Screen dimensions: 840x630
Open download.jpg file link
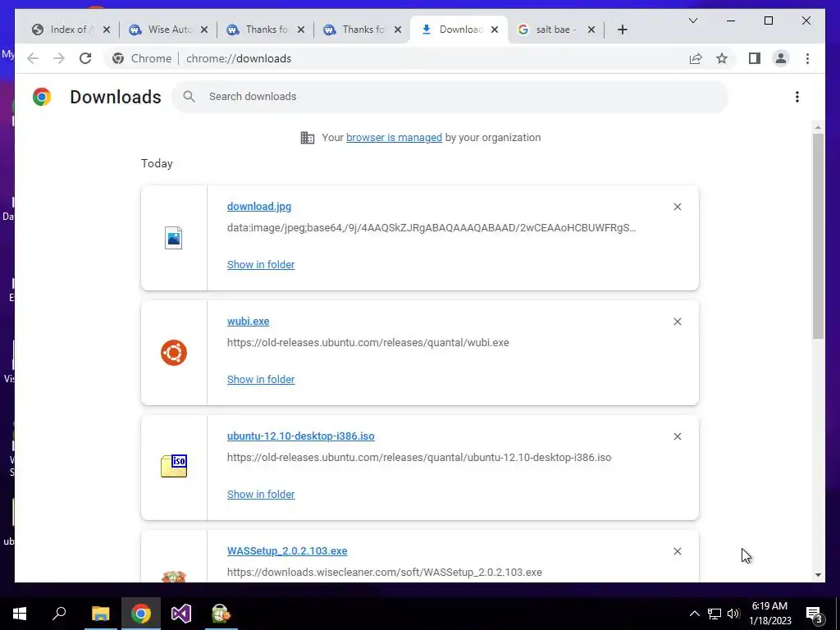coord(259,206)
